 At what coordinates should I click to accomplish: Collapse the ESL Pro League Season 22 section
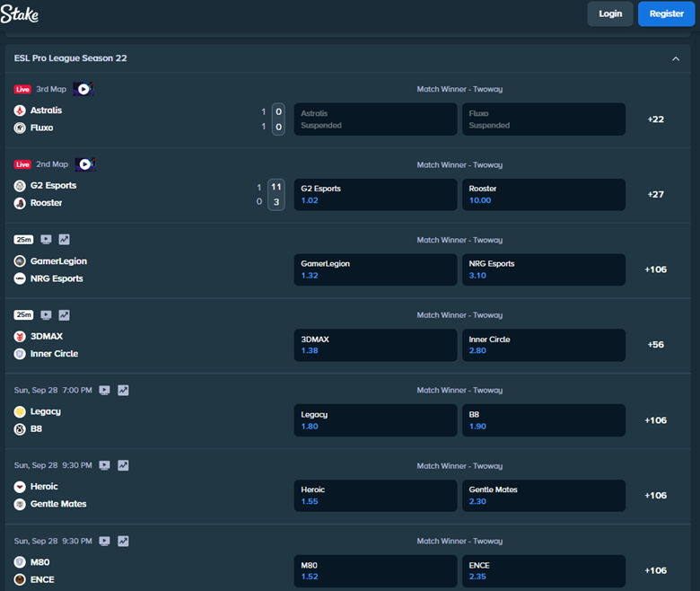click(x=676, y=58)
